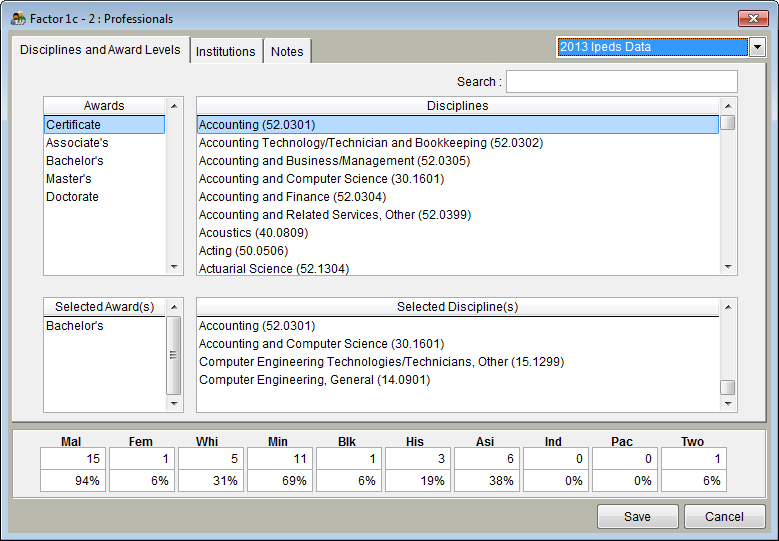Click the Selected Award(s) scrollbar thumb

[x=173, y=355]
